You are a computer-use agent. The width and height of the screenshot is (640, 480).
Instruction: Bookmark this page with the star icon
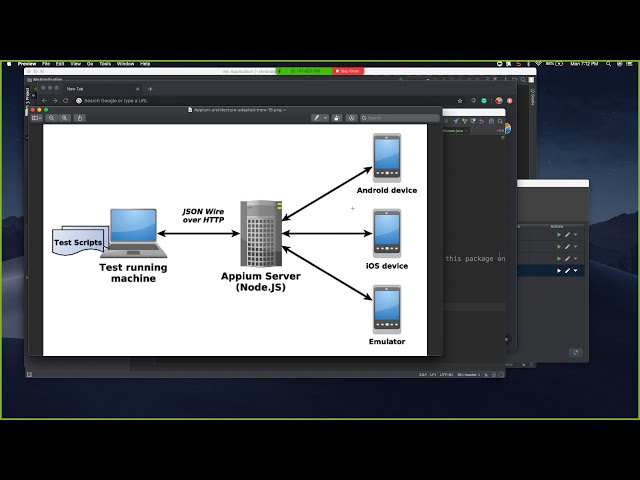click(460, 100)
